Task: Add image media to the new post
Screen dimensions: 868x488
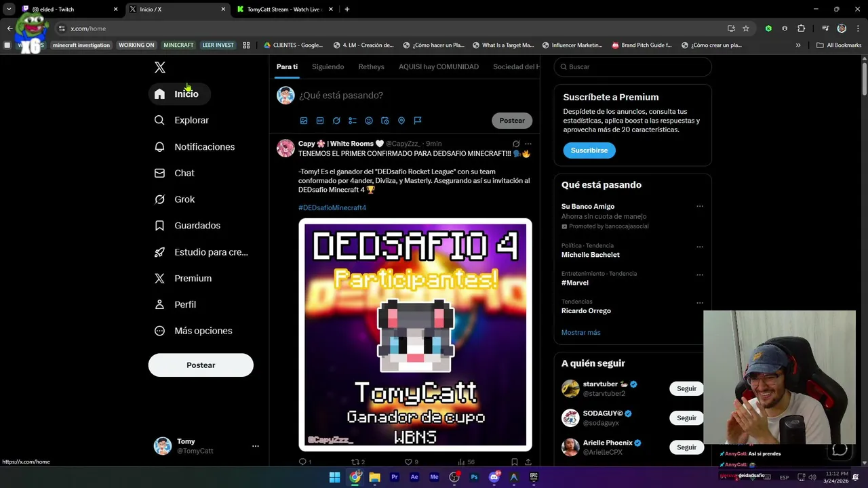Action: pyautogui.click(x=304, y=121)
